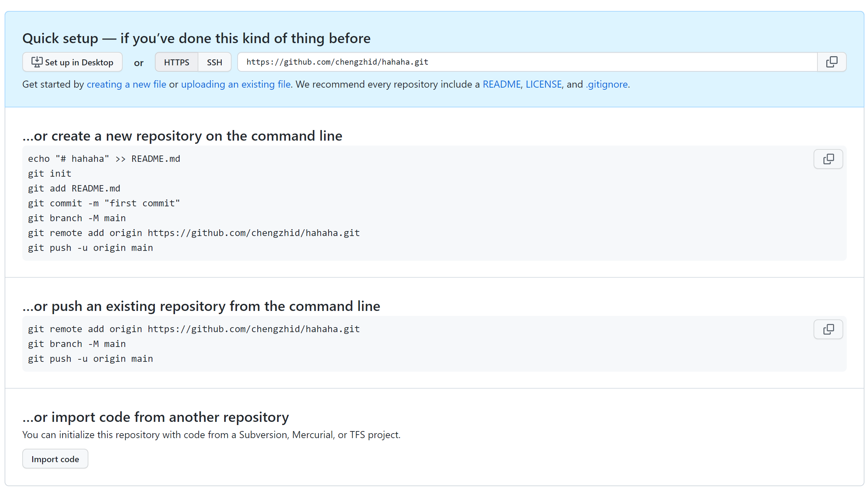This screenshot has height=489, width=868.
Task: Click the push an existing repository heading
Action: pos(201,306)
